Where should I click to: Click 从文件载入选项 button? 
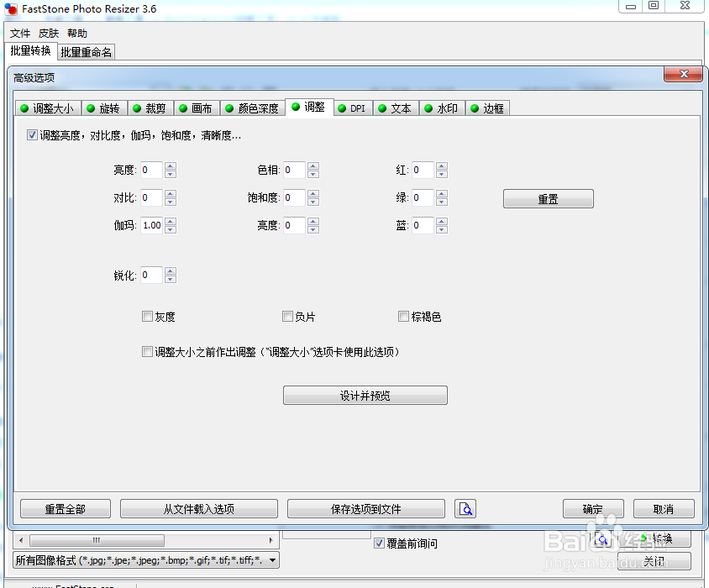pyautogui.click(x=199, y=509)
